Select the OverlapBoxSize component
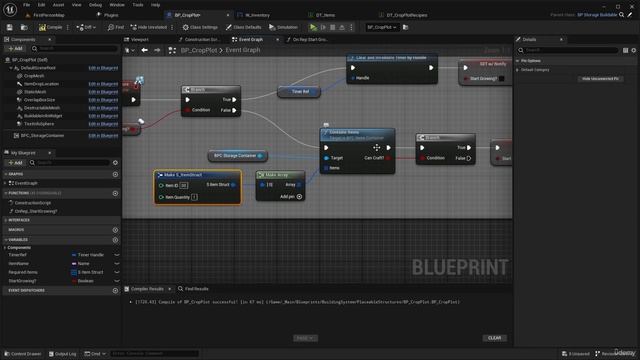The width and height of the screenshot is (640, 360). coord(39,100)
